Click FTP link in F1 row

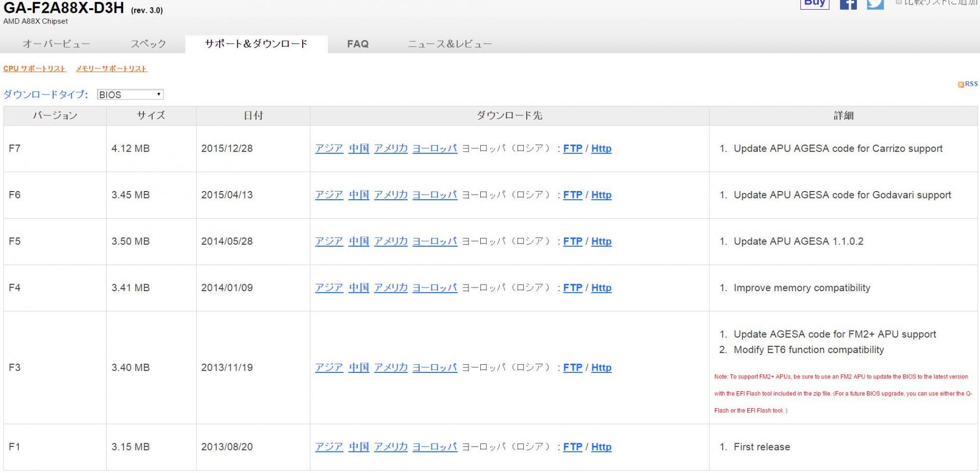point(573,447)
